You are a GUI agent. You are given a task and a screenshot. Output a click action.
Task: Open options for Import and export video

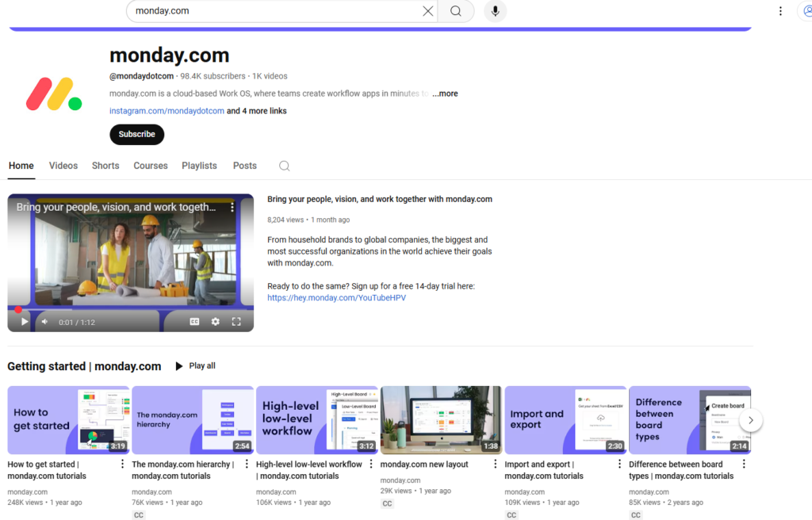click(619, 464)
